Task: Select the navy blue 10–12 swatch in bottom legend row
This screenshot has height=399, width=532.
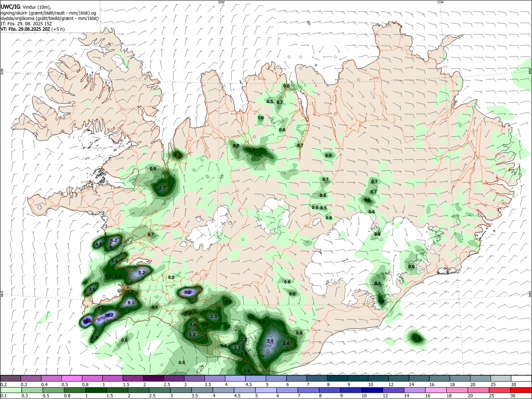Action: 372,390
